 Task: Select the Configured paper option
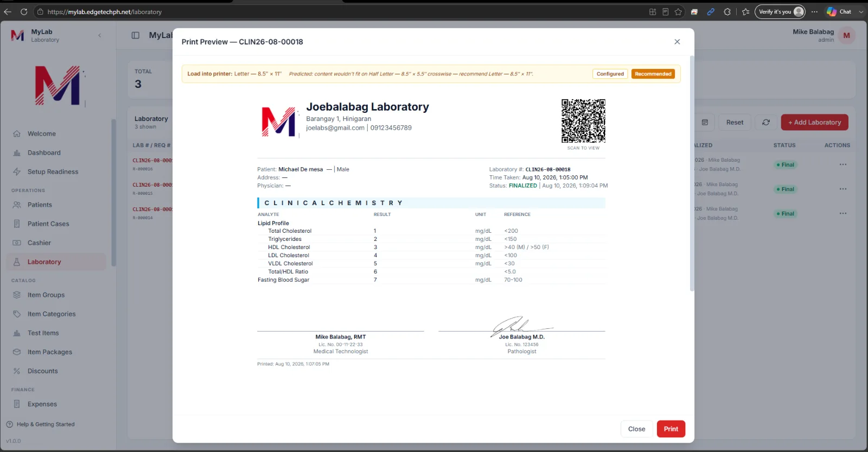[610, 74]
